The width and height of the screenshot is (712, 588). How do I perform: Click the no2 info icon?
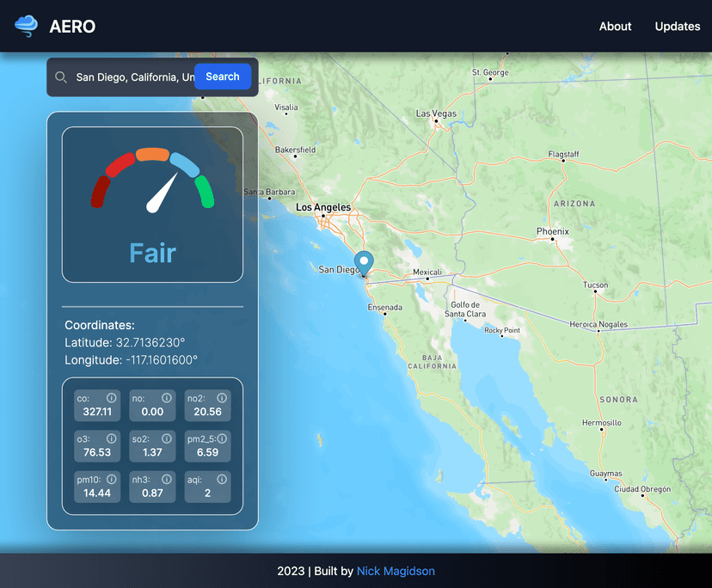coord(222,398)
